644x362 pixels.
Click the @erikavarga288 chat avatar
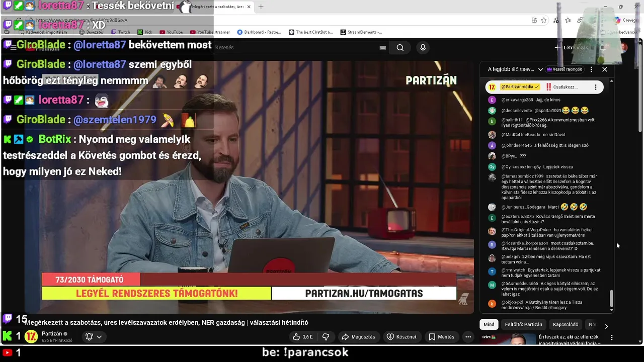coord(492,100)
